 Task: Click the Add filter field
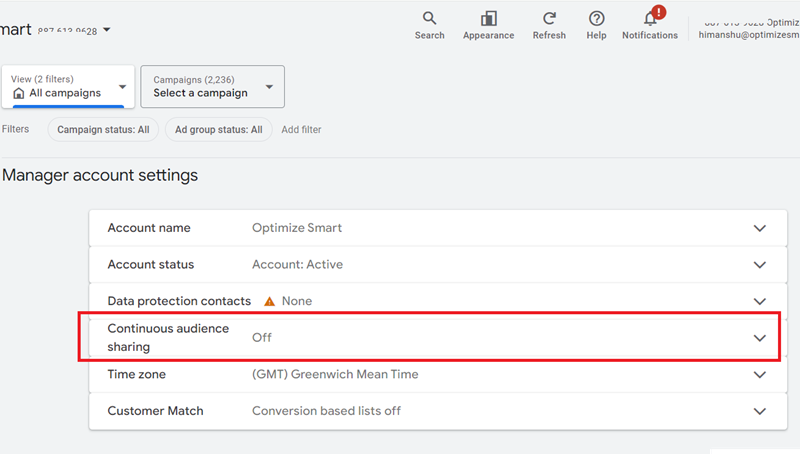point(301,129)
